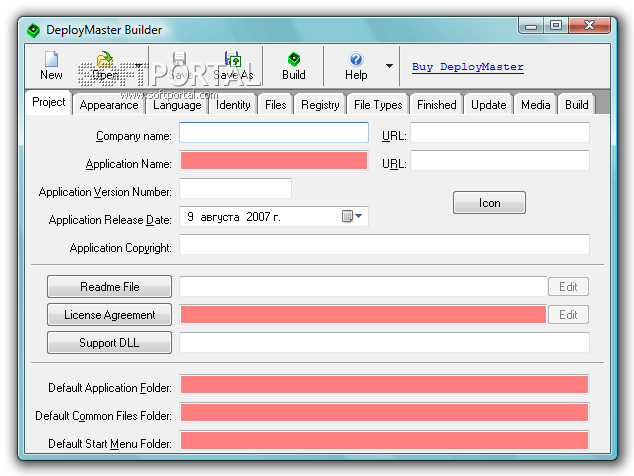Screen dimensions: 634x476
Task: Follow the Buy DeployMaster link
Action: 468,67
